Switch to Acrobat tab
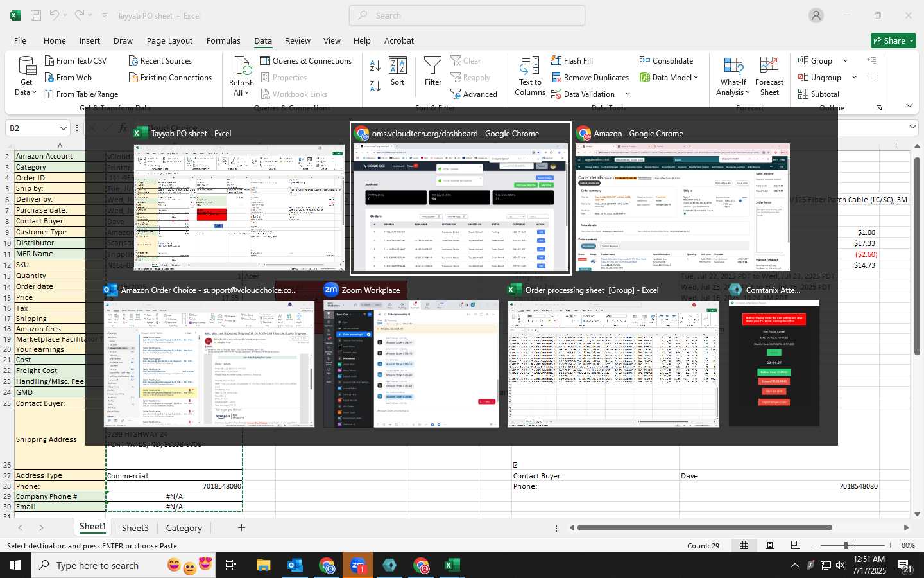This screenshot has height=578, width=924. pyautogui.click(x=399, y=40)
